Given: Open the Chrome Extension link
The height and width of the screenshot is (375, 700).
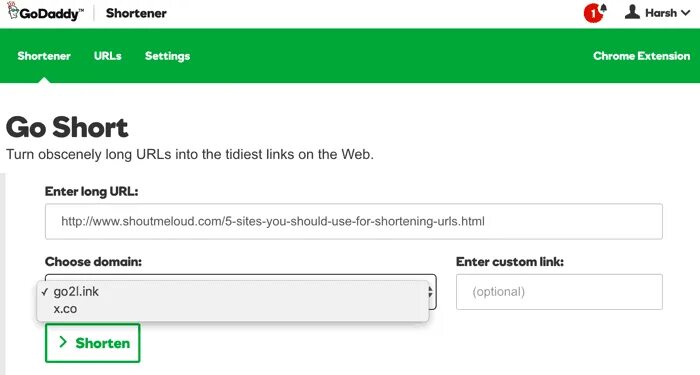Looking at the screenshot, I should pos(642,56).
